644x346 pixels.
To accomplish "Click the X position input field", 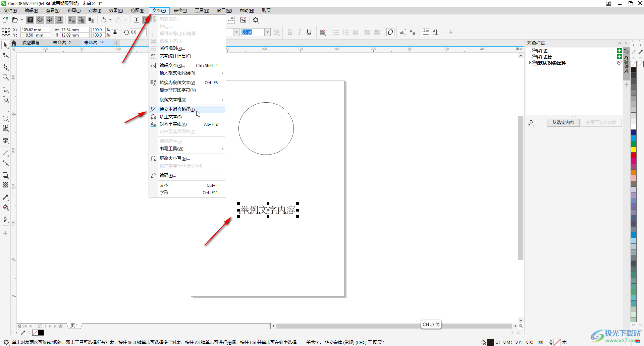I will pos(35,30).
